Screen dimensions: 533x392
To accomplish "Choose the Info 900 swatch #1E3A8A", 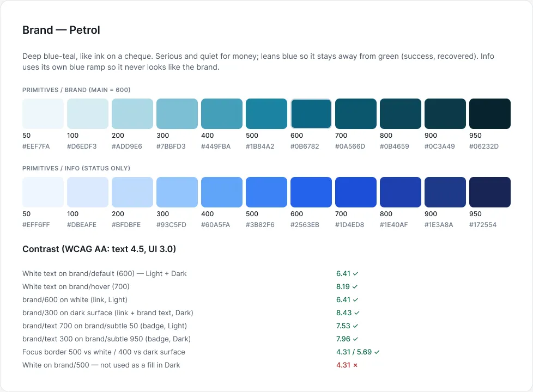I will coord(445,192).
